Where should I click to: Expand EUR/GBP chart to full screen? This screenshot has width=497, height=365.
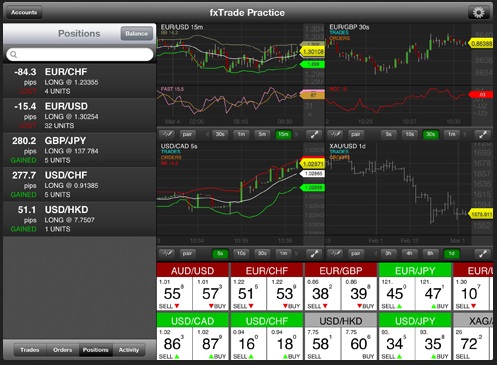click(482, 135)
